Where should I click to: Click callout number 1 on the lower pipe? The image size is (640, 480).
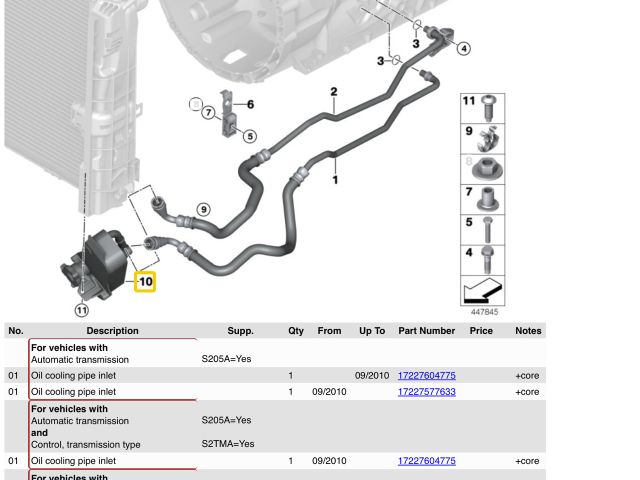point(335,180)
